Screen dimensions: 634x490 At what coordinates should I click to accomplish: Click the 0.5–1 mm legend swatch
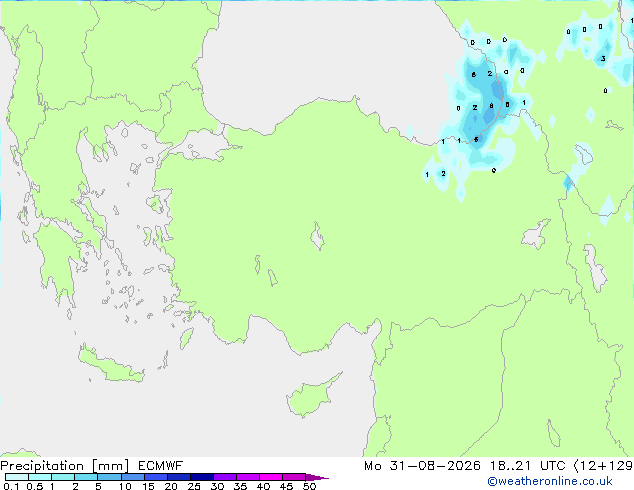click(40, 477)
